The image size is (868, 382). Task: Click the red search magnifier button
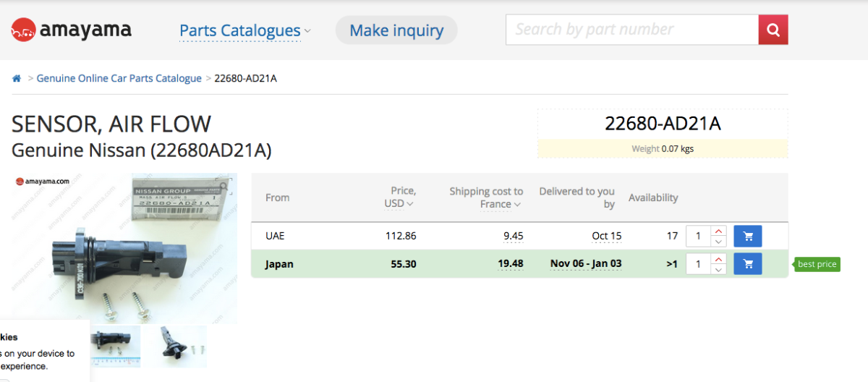coord(773,30)
